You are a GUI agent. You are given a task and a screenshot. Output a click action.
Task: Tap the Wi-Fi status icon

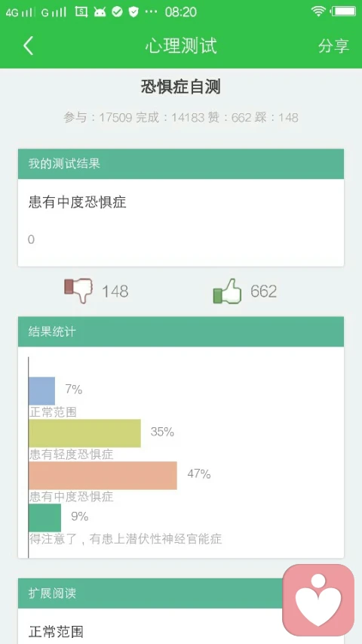tap(318, 11)
